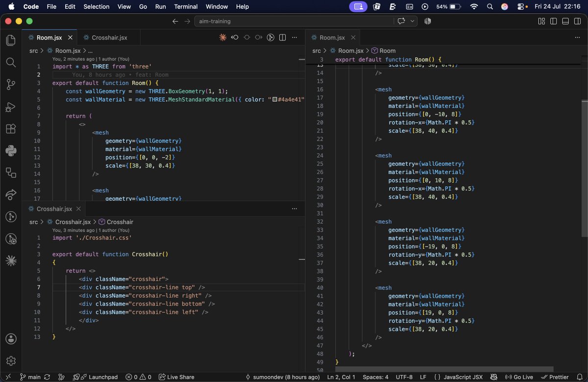Open the Explorer view in activity bar
The height and width of the screenshot is (382, 588).
(x=11, y=40)
